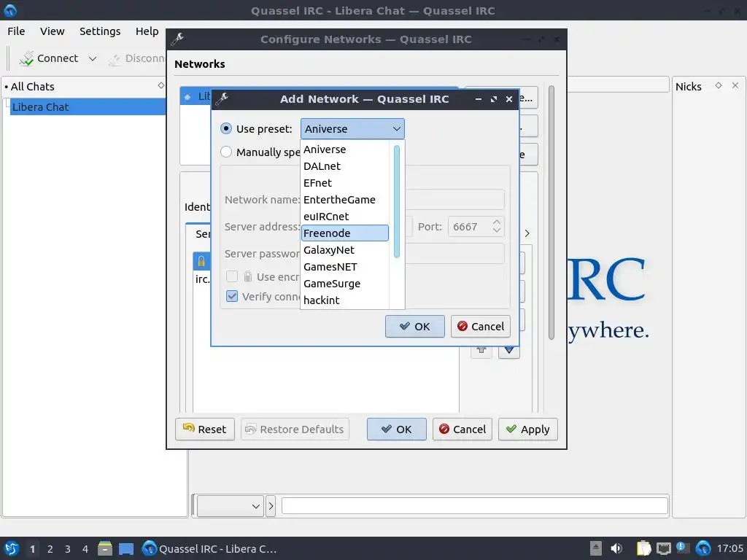Screen dimensions: 747x560
Task: Increase the port number spinner
Action: (496, 222)
